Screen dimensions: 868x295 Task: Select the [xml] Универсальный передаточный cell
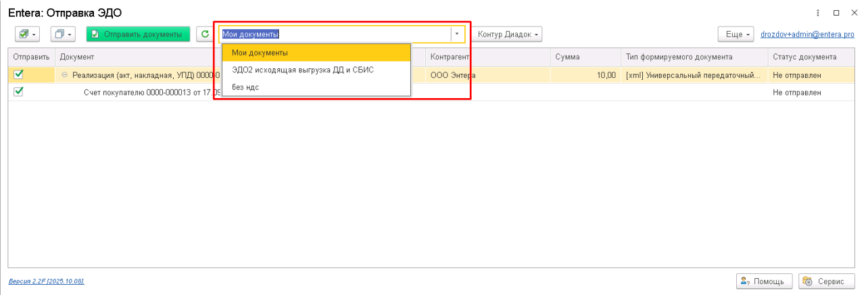(x=694, y=75)
